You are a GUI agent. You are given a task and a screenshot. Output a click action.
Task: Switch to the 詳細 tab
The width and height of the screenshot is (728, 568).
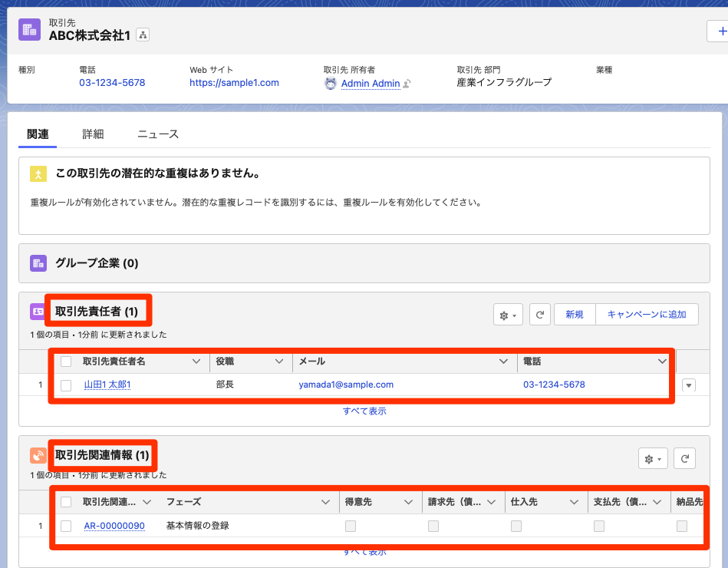[x=94, y=133]
